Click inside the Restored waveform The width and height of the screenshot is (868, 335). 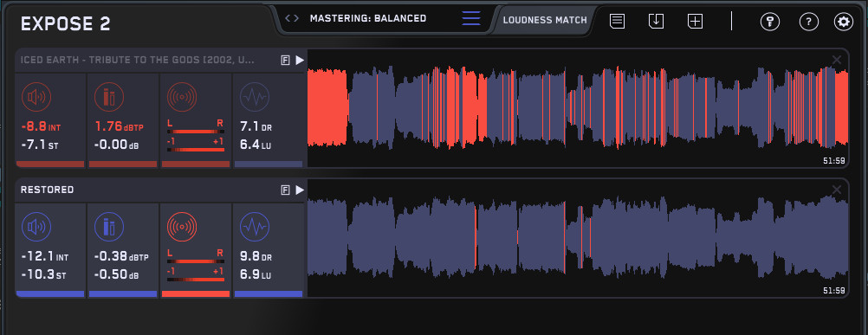pos(578,238)
